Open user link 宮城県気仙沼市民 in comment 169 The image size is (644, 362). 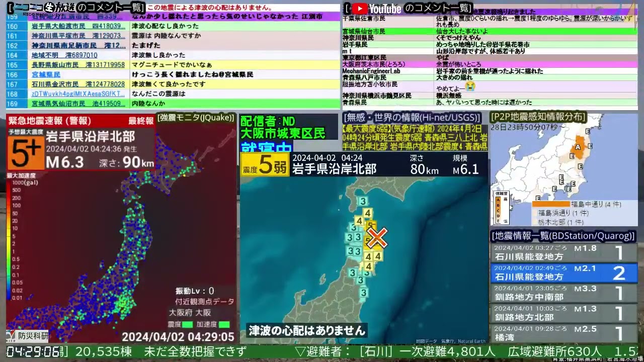tap(78, 104)
